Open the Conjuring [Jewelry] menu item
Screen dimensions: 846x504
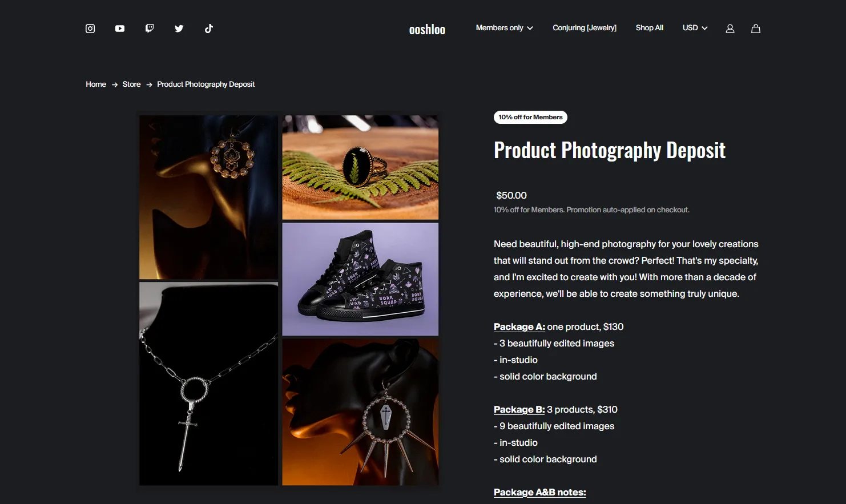pyautogui.click(x=585, y=27)
